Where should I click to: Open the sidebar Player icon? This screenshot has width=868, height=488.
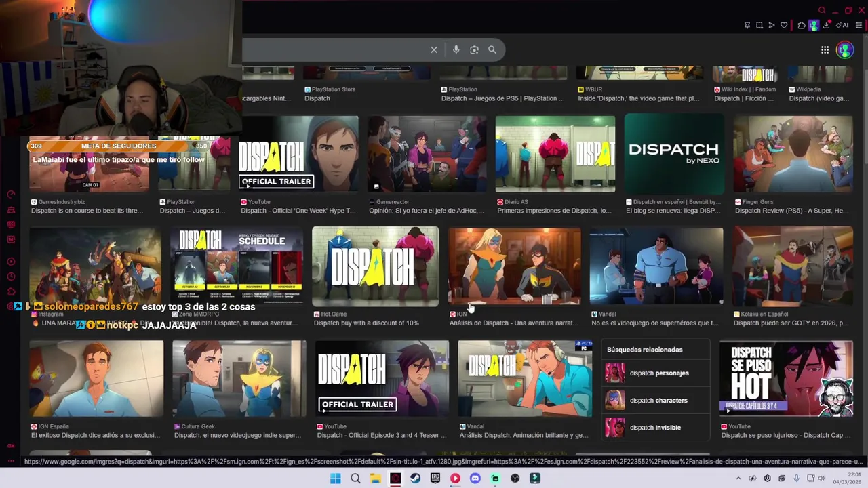coord(11,262)
